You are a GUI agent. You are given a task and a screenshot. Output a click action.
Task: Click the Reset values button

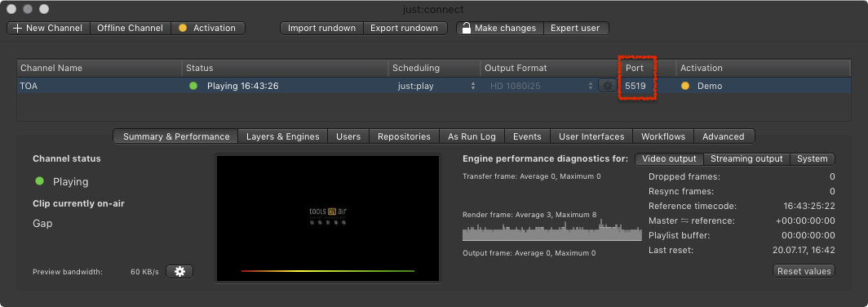point(804,271)
